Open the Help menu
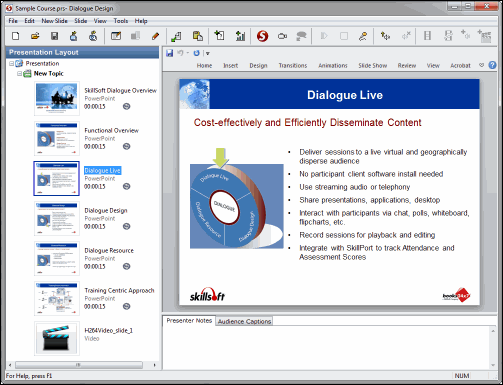This screenshot has width=503, height=385. pyautogui.click(x=141, y=21)
